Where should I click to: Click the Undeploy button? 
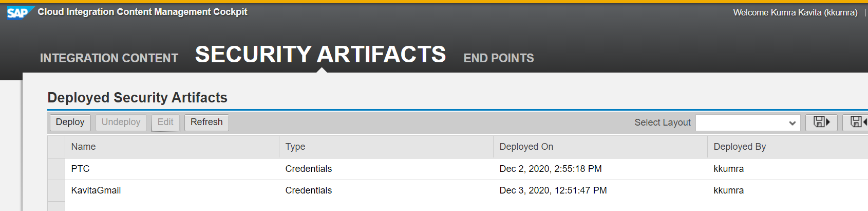tap(121, 122)
